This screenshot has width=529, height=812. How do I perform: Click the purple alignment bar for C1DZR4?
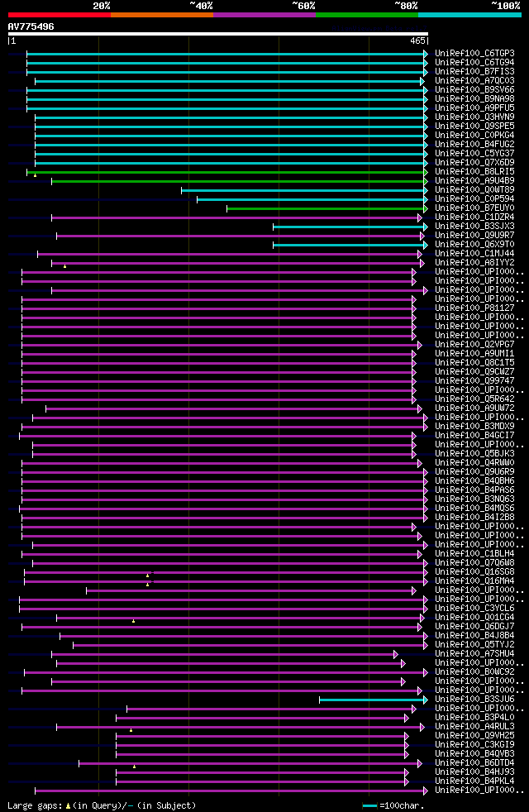pos(237,218)
